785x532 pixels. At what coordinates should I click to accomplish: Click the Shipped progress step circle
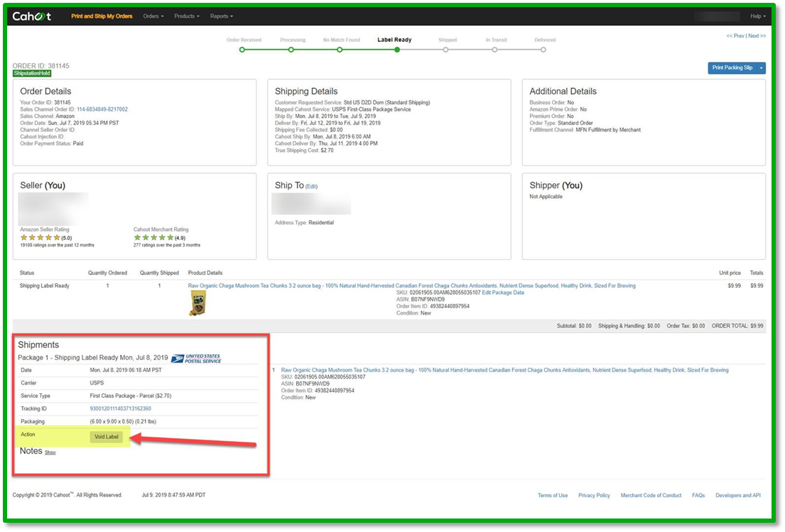pyautogui.click(x=445, y=50)
